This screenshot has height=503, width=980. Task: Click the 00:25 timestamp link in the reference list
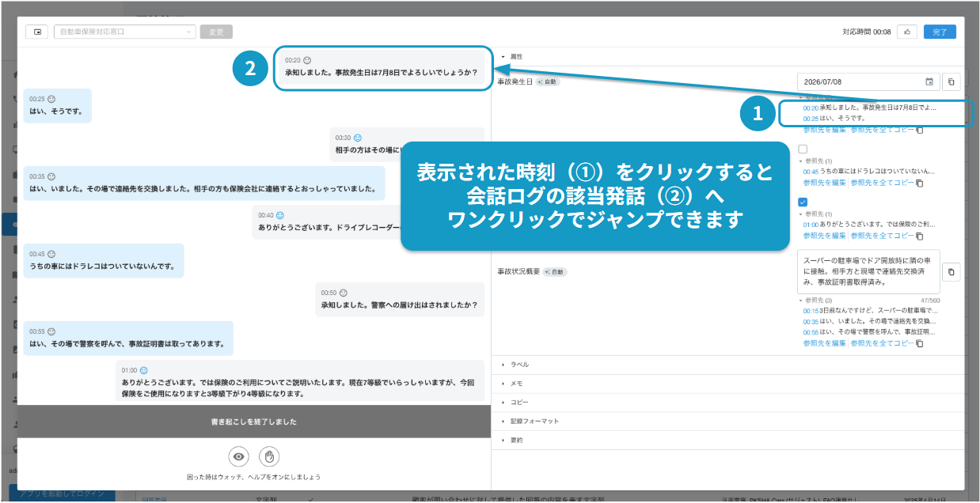coord(811,119)
